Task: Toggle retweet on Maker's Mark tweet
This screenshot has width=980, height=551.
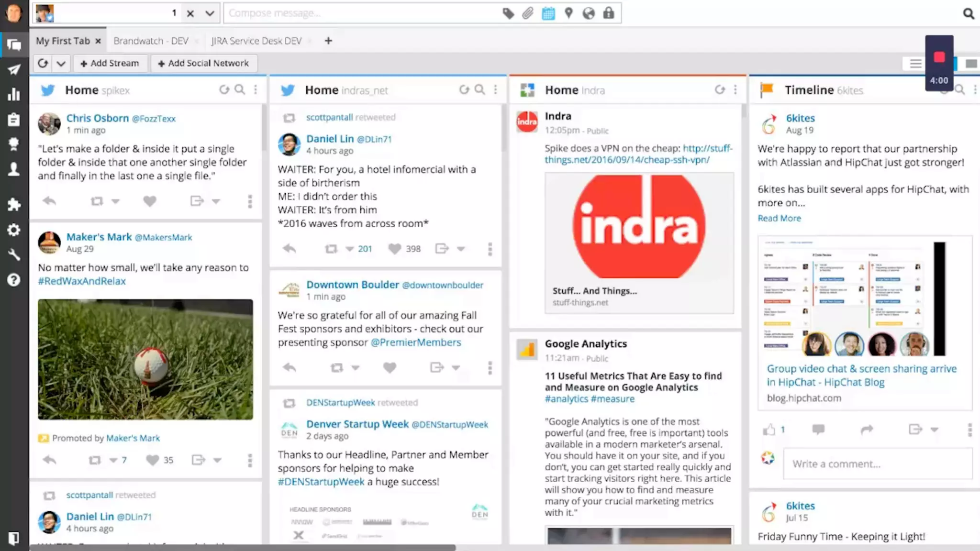Action: 95,460
